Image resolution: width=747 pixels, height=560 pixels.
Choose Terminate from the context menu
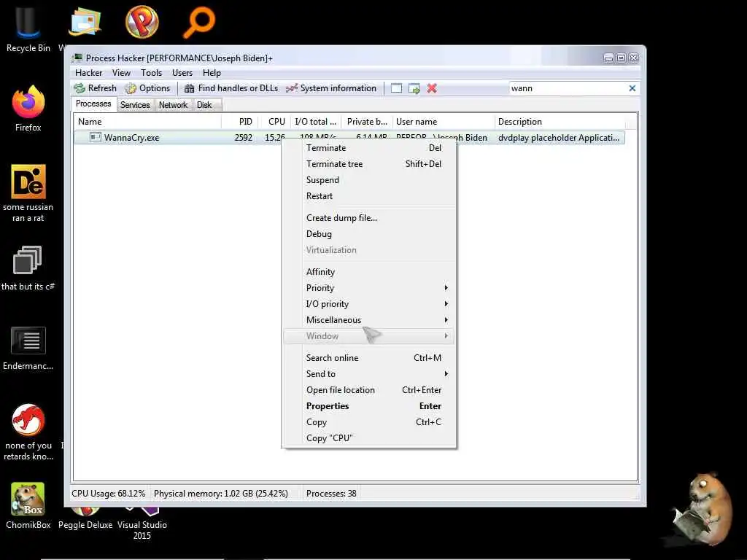pos(368,148)
